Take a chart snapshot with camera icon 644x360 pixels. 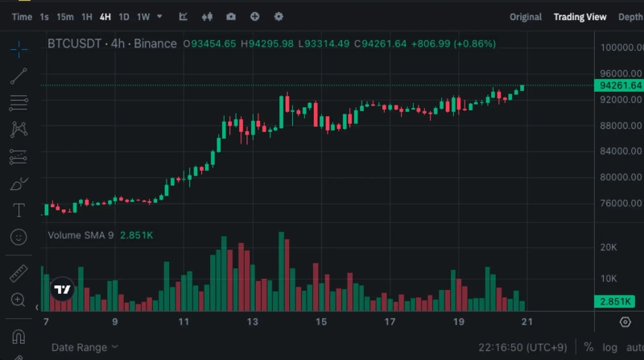coord(232,16)
